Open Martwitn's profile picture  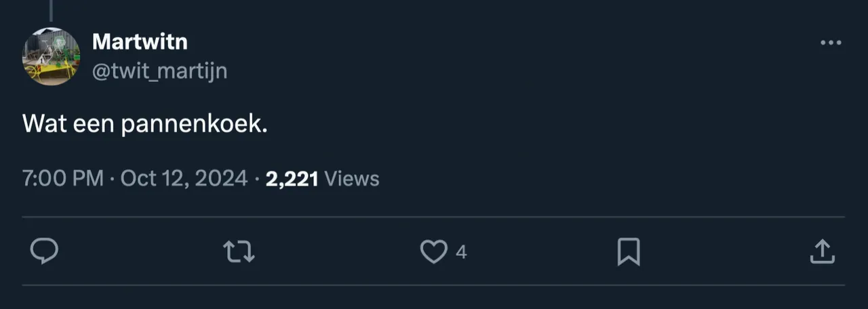(52, 56)
